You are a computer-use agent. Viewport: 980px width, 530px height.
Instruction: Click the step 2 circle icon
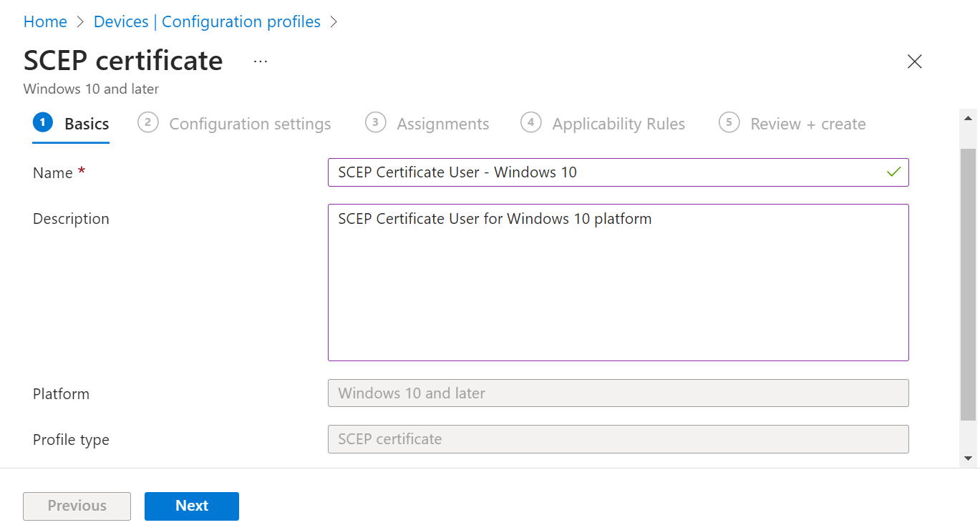(x=147, y=123)
